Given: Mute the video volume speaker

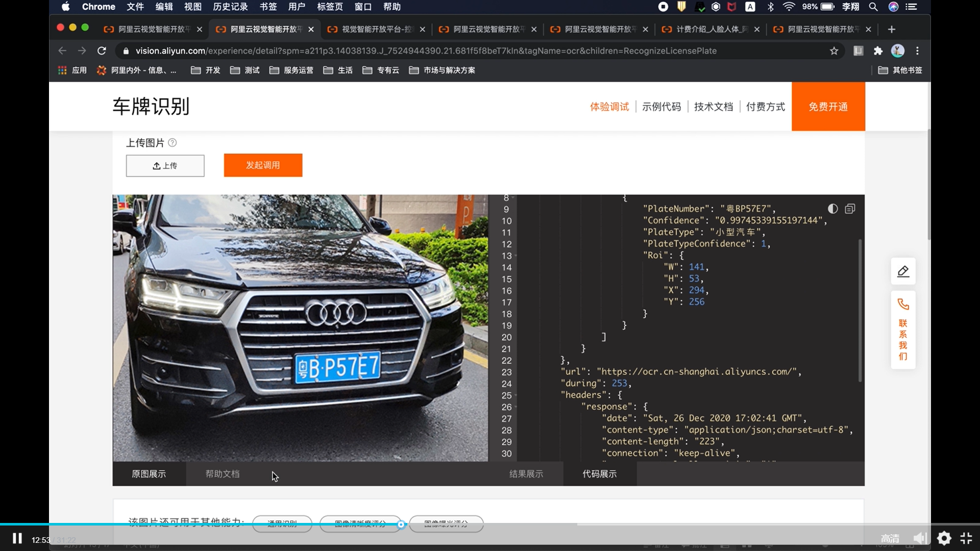Looking at the screenshot, I should pyautogui.click(x=920, y=538).
